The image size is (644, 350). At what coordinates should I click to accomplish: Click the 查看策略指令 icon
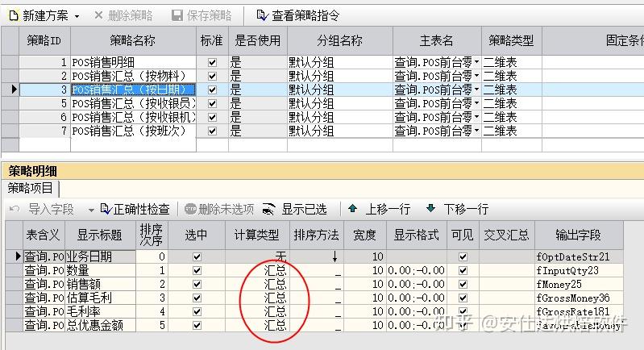click(263, 15)
